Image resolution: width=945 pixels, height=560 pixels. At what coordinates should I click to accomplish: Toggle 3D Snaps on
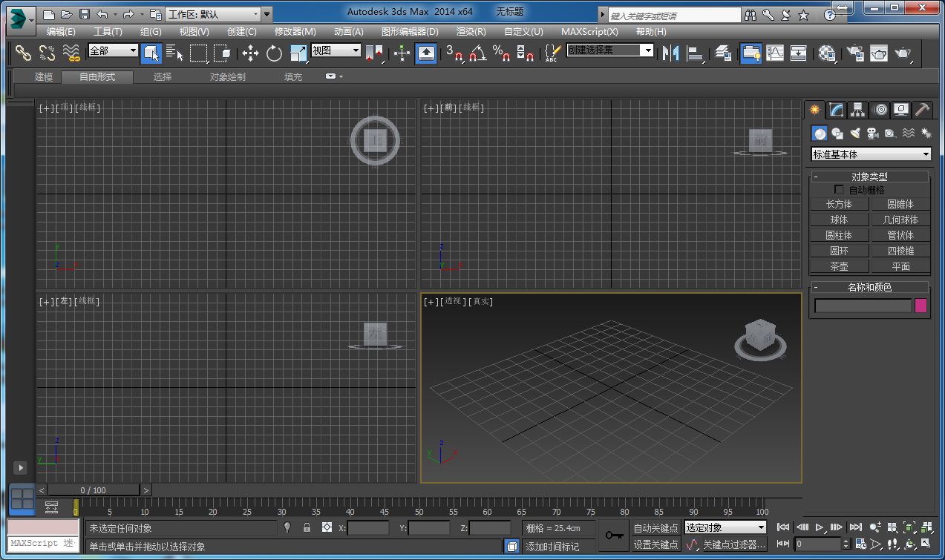(x=454, y=53)
